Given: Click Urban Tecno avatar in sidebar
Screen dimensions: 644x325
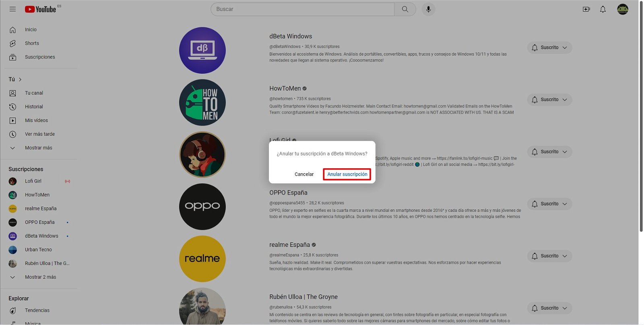Looking at the screenshot, I should point(12,250).
